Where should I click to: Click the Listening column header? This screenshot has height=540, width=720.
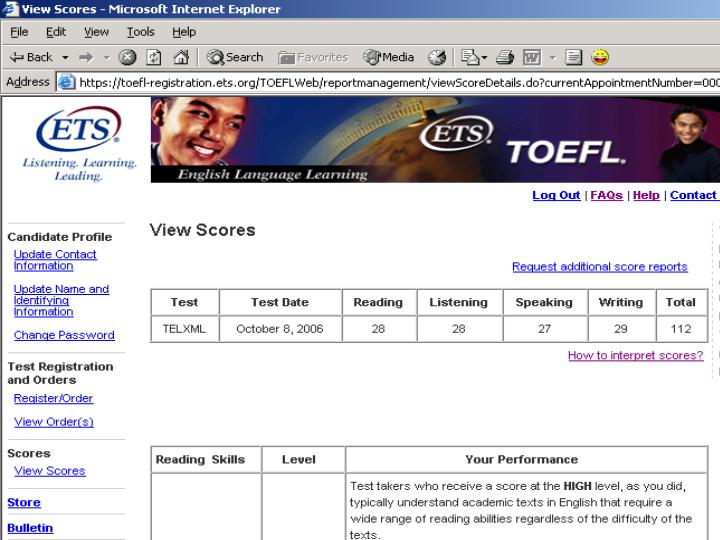(459, 302)
